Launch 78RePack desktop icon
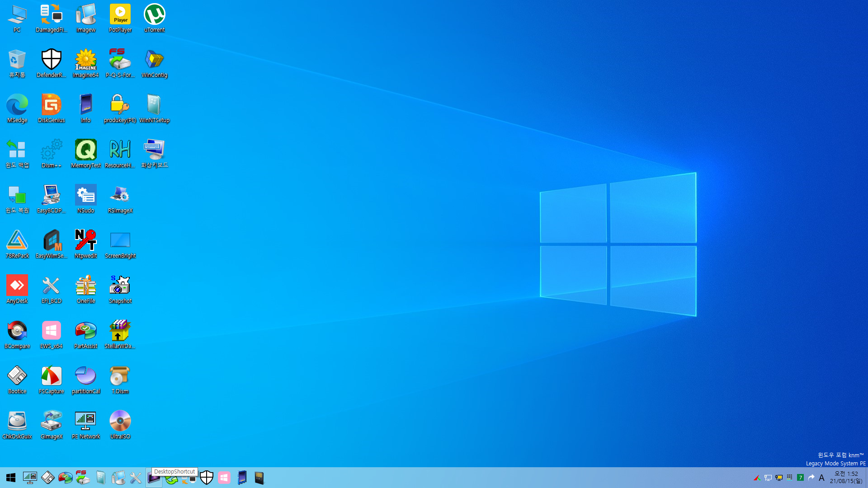The width and height of the screenshot is (868, 488). click(x=17, y=244)
